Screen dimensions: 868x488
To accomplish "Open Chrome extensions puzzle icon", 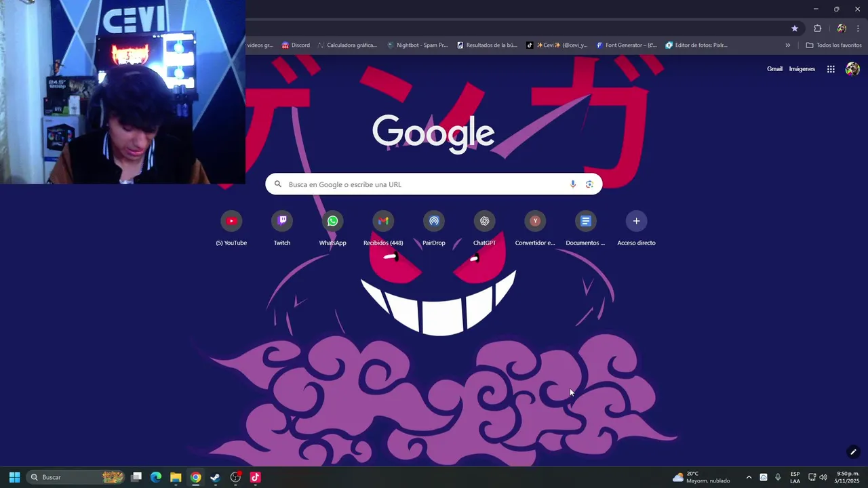I will tap(817, 28).
